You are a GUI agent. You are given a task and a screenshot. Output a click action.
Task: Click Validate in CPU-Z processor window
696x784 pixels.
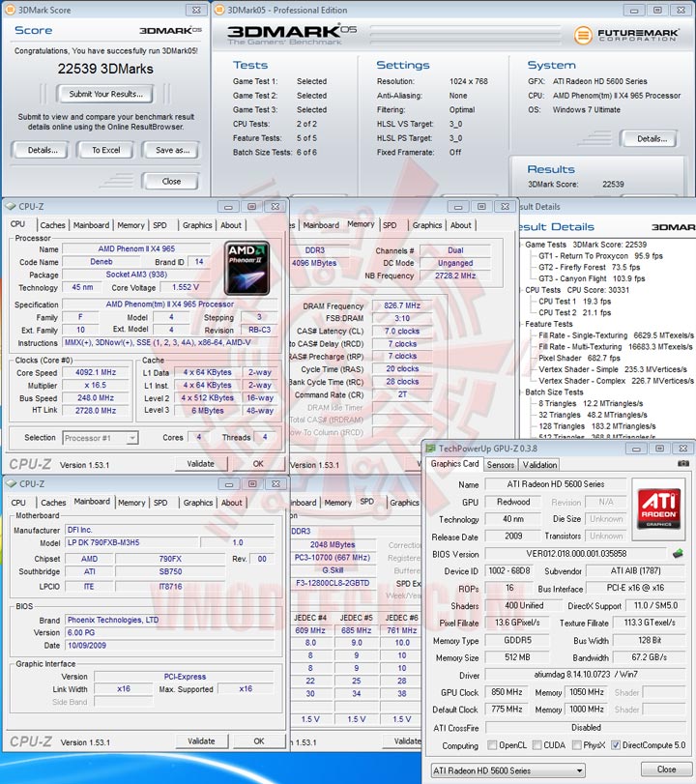(200, 463)
